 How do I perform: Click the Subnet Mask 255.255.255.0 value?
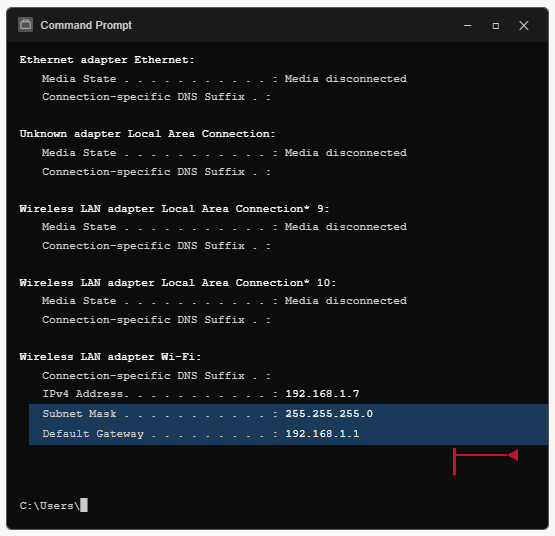[x=329, y=414]
